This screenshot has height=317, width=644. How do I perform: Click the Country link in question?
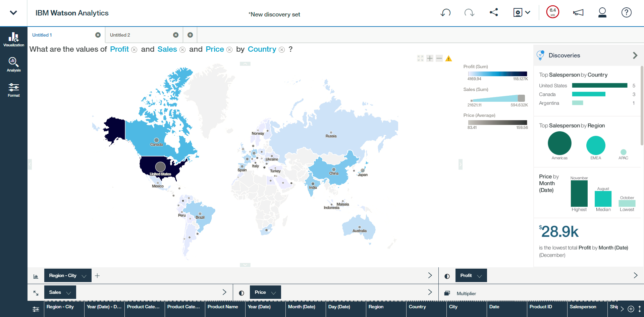tap(262, 49)
